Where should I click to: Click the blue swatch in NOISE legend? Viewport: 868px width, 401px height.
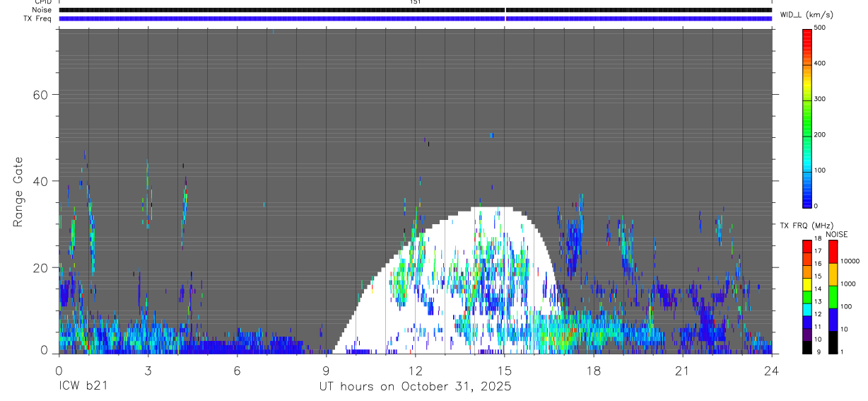coord(833,320)
